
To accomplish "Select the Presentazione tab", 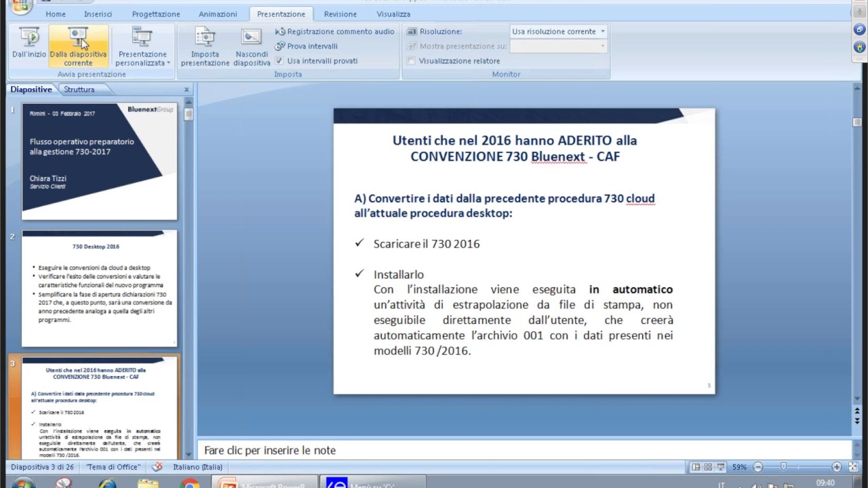I will coord(281,14).
